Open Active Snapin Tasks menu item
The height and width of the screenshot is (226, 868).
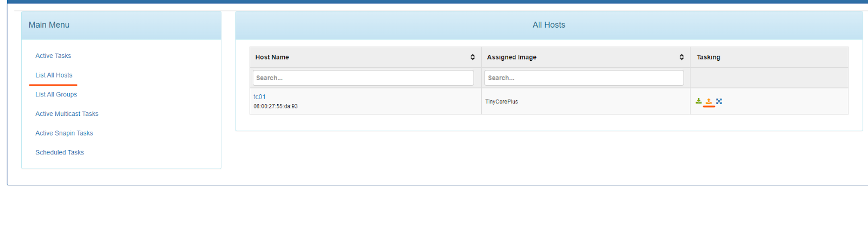[x=64, y=133]
